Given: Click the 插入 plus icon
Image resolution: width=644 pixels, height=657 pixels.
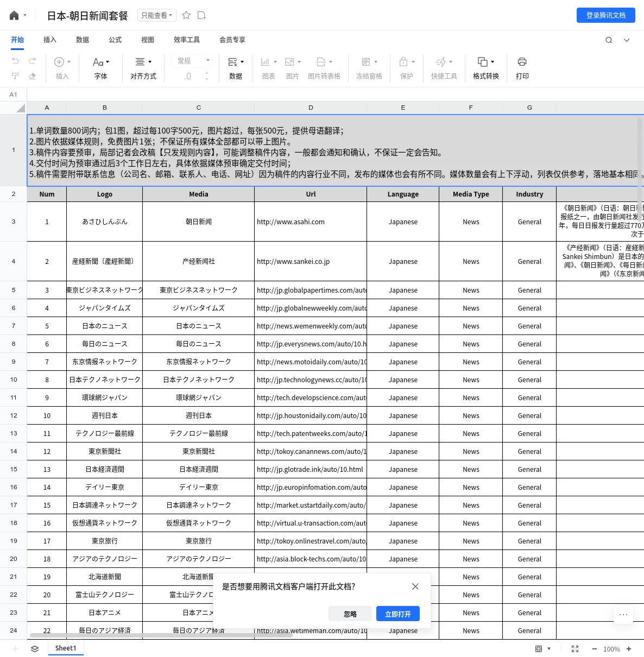Looking at the screenshot, I should 59,62.
